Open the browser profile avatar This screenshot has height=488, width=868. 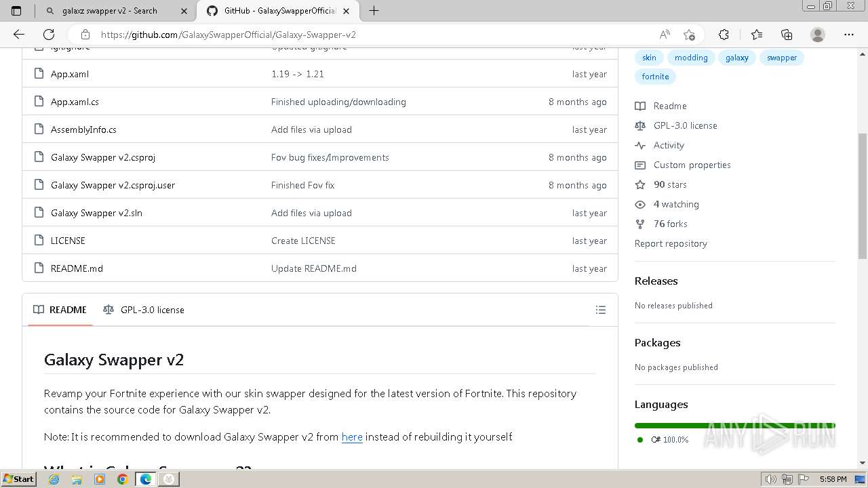(818, 35)
